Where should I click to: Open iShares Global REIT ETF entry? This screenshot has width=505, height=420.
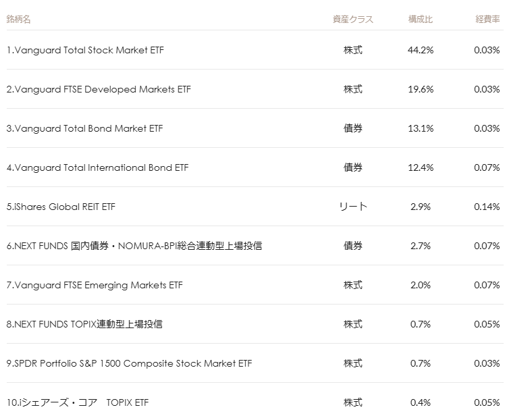[x=61, y=207]
